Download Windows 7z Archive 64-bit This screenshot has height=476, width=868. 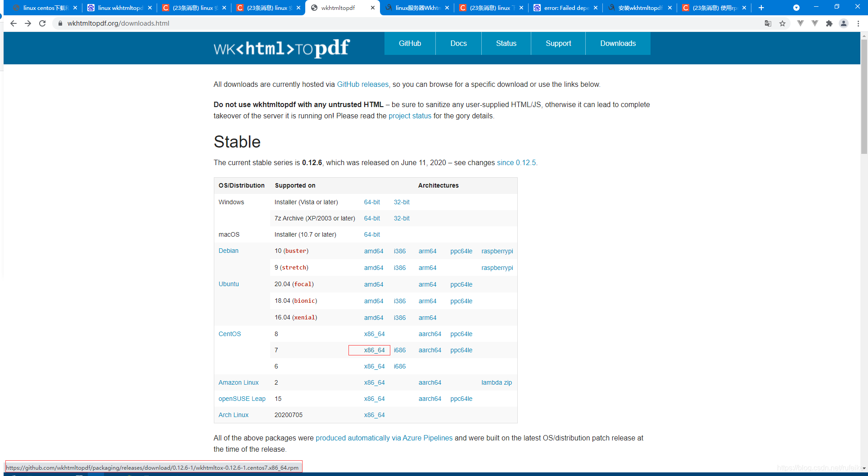click(x=372, y=219)
